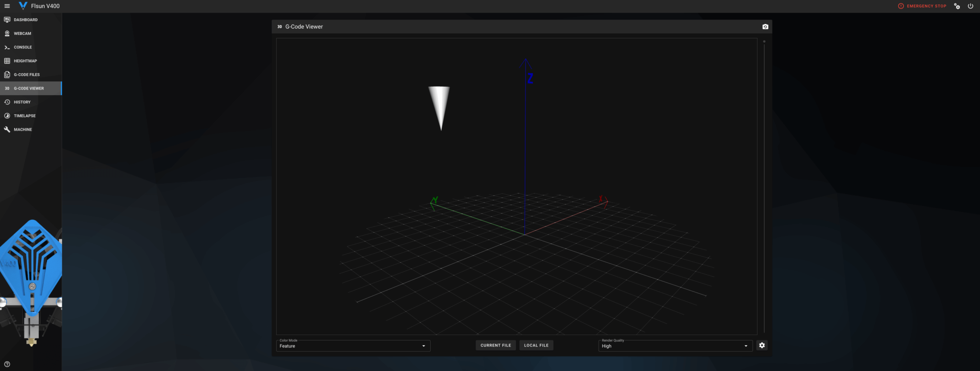Click the Machine wrench icon

[7, 129]
